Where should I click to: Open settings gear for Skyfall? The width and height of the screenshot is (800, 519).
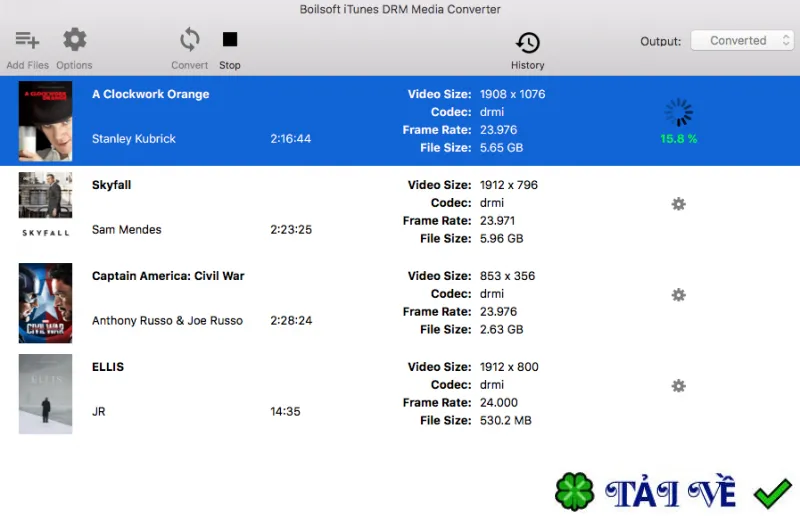[678, 204]
